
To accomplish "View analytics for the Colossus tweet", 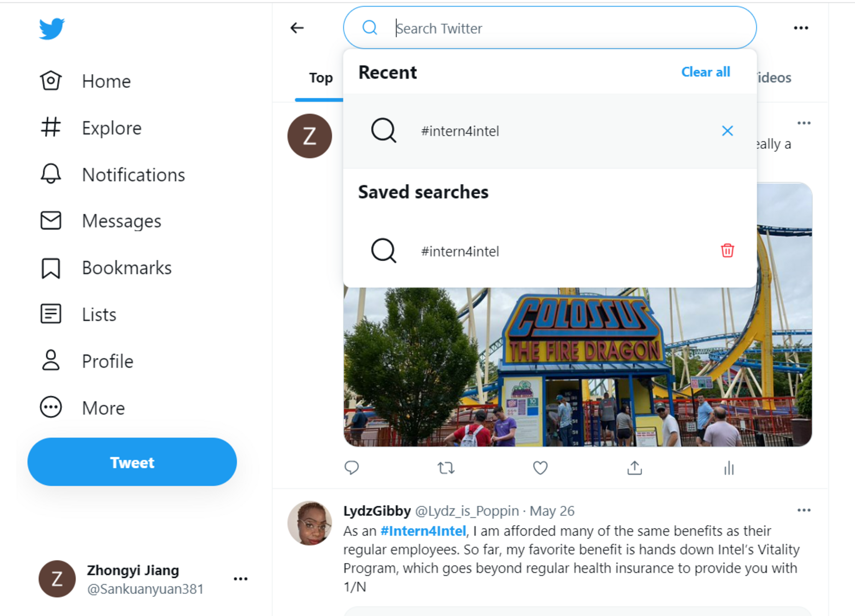I will click(x=729, y=468).
